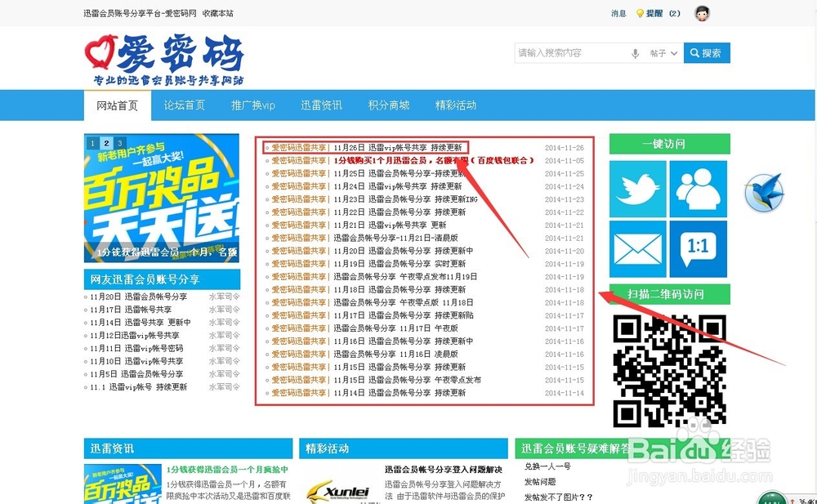
Task: Click the 消息 link in the header
Action: [x=618, y=14]
